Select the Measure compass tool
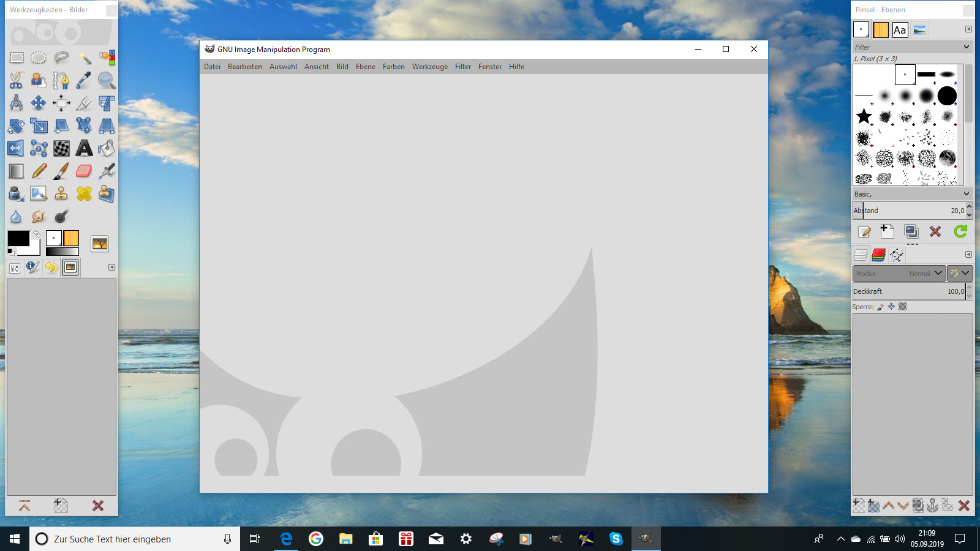This screenshot has width=980, height=551. (x=17, y=103)
